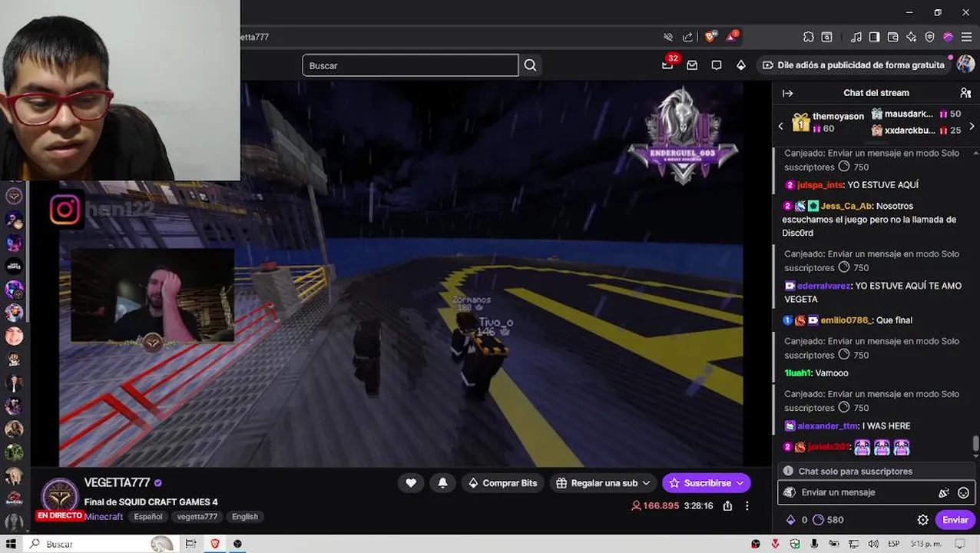Open themoyason top gifter entry
The height and width of the screenshot is (553, 980).
tap(829, 122)
